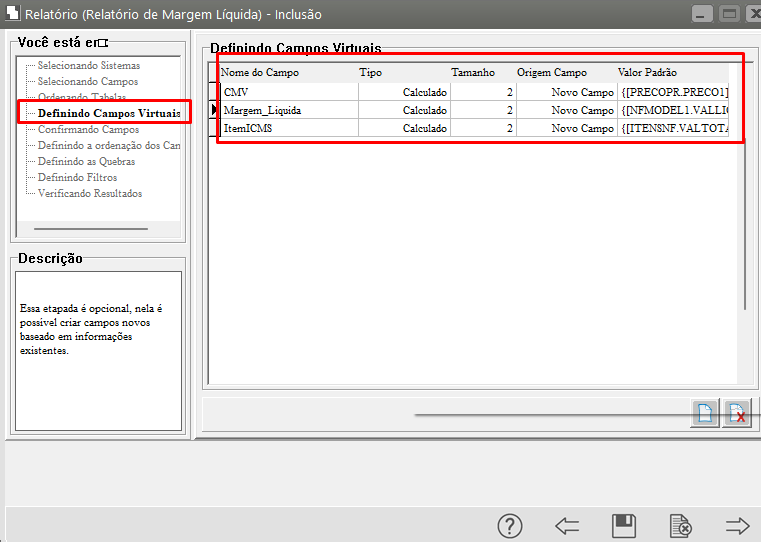
Task: Click the new virtual field icon
Action: tap(705, 413)
